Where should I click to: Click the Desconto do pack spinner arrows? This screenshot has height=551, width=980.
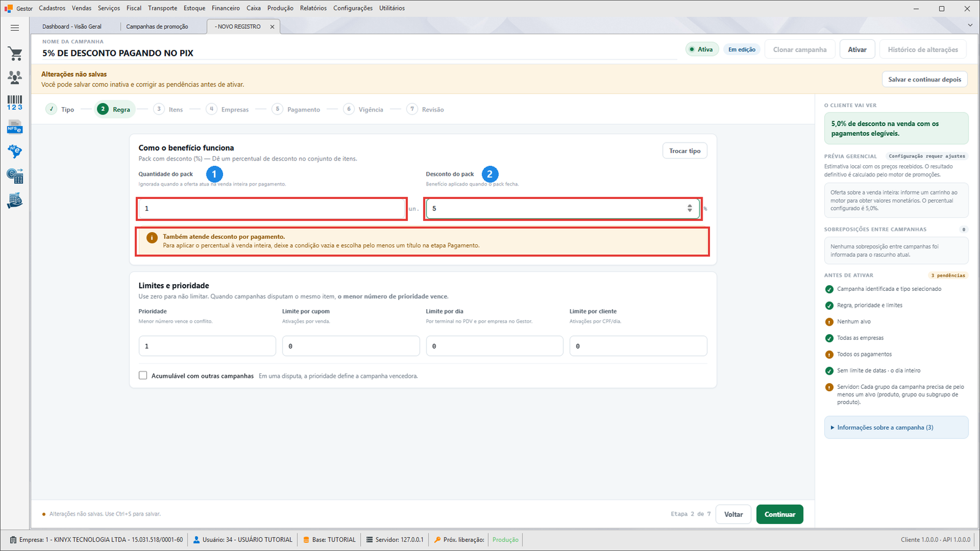click(x=690, y=208)
